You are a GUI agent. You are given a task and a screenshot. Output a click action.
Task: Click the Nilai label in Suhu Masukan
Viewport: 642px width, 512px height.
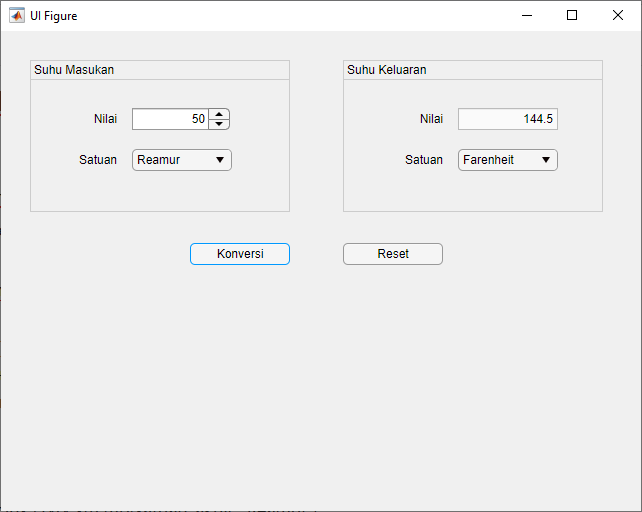click(105, 119)
